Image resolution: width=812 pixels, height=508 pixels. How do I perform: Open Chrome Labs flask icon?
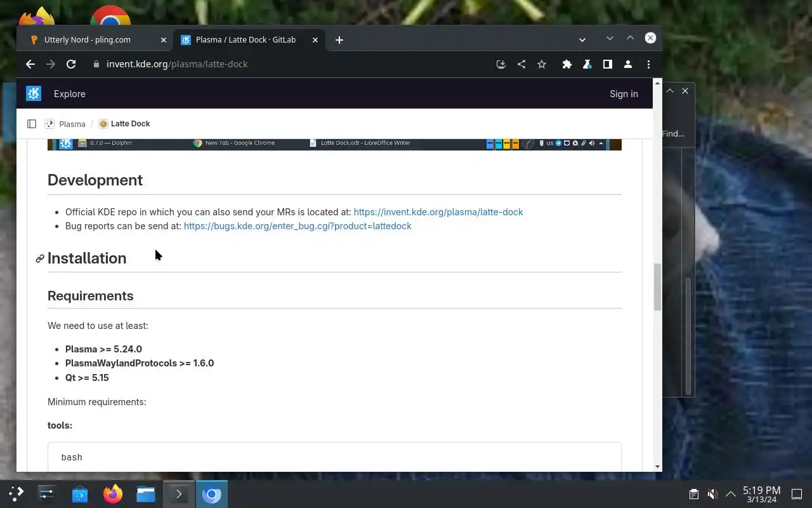pos(587,64)
